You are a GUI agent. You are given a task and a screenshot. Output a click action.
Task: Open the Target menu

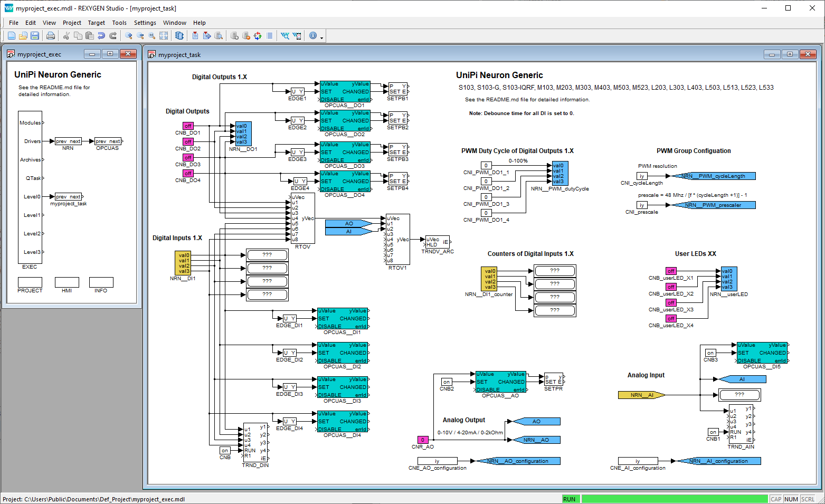tap(96, 23)
